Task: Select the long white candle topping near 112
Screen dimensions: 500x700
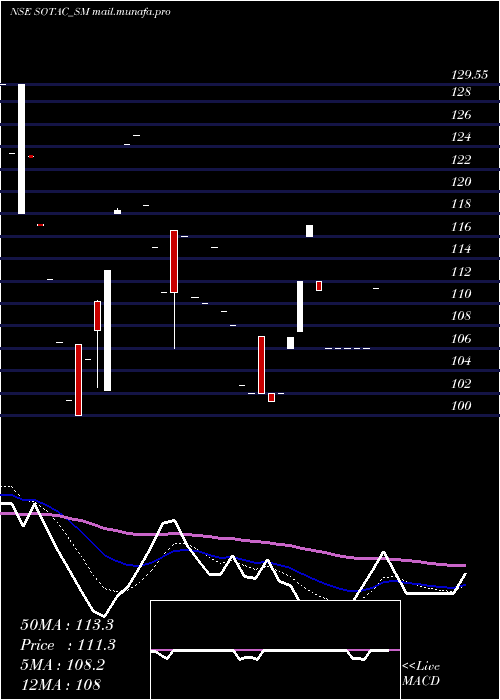Action: pos(108,330)
